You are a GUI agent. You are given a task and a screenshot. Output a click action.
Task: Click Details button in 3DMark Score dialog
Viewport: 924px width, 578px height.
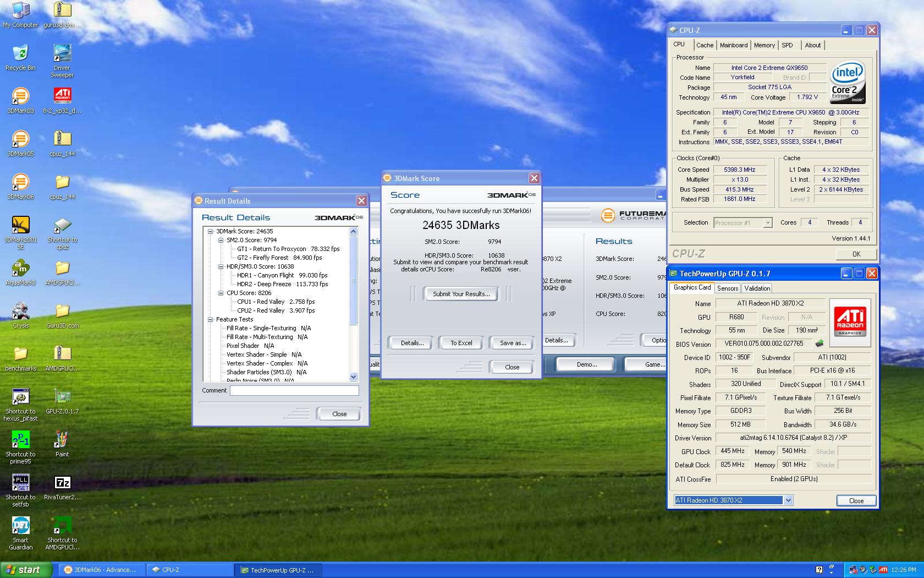coord(412,343)
